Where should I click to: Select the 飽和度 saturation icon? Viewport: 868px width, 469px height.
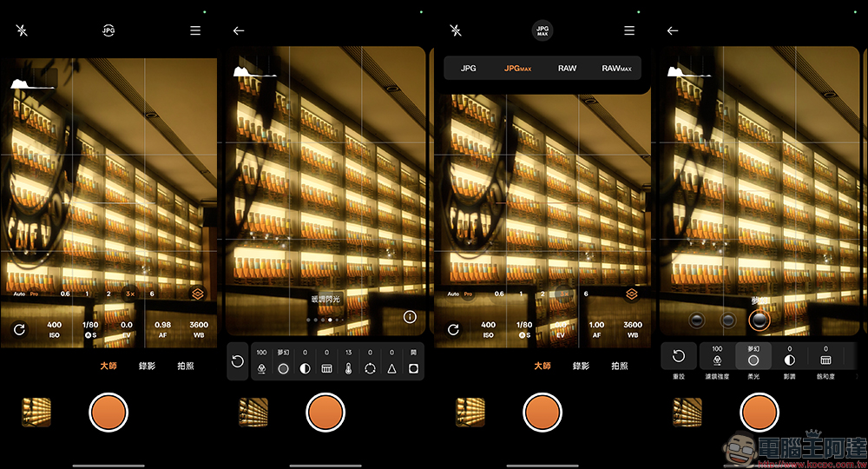point(825,359)
